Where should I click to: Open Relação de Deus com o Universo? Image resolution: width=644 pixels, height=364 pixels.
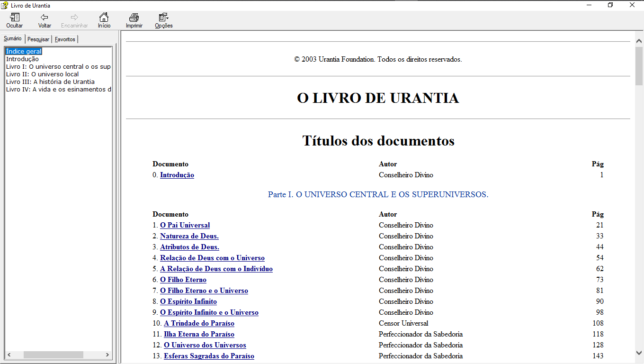tap(212, 258)
